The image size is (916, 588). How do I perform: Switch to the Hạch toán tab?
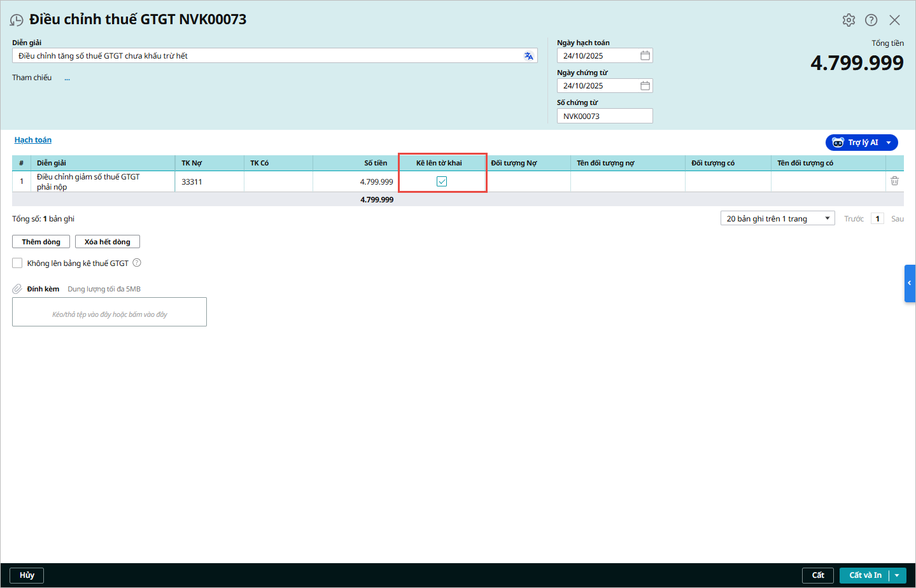tap(33, 140)
